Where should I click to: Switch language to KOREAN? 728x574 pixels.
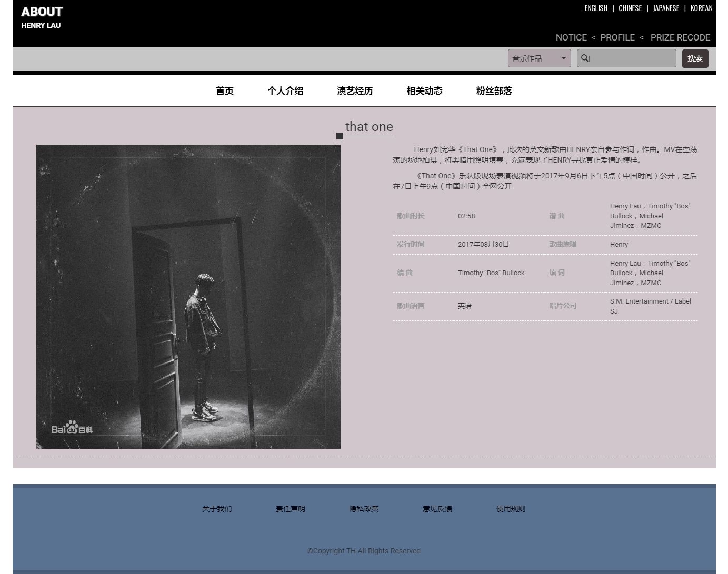701,8
